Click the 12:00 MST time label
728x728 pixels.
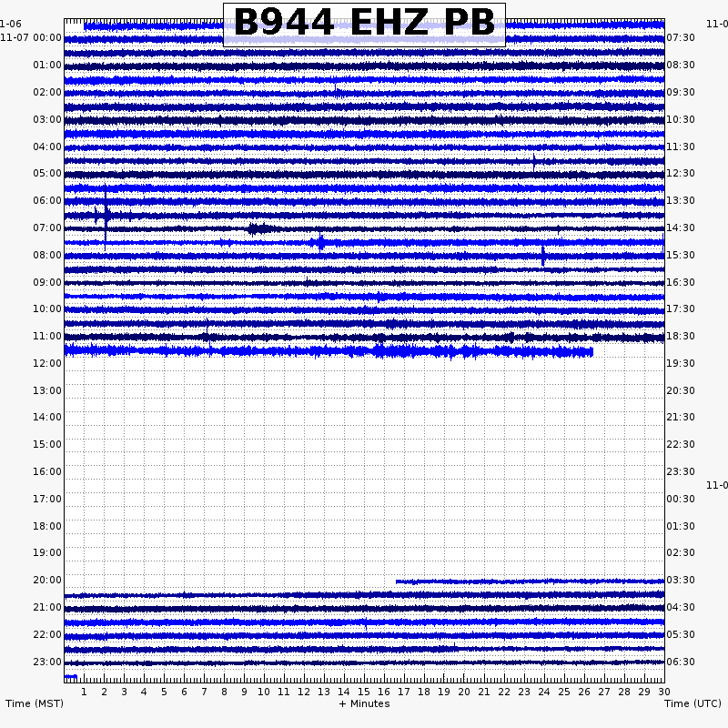(x=47, y=363)
